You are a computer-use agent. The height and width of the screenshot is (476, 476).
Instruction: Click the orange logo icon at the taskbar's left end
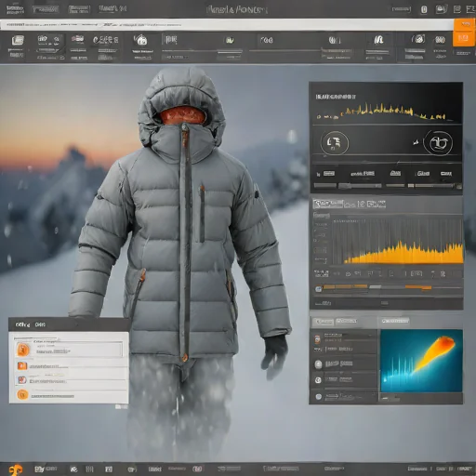click(x=16, y=469)
